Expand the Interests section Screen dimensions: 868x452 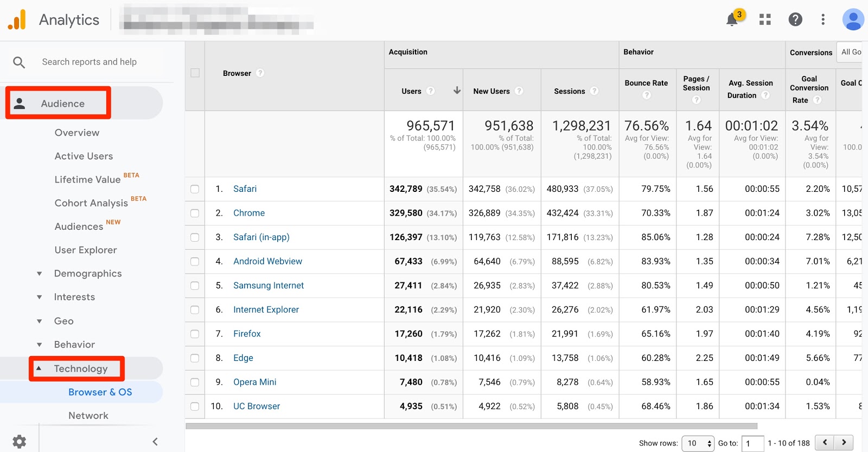[39, 297]
